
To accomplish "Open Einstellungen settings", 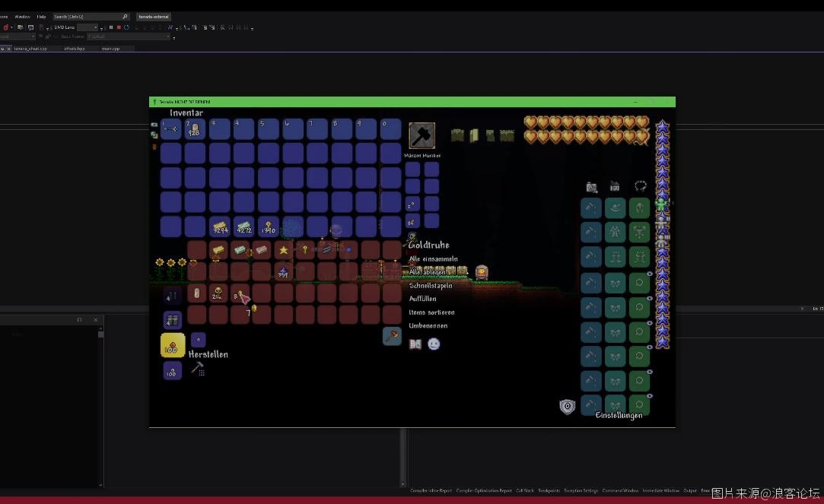I will click(x=619, y=415).
